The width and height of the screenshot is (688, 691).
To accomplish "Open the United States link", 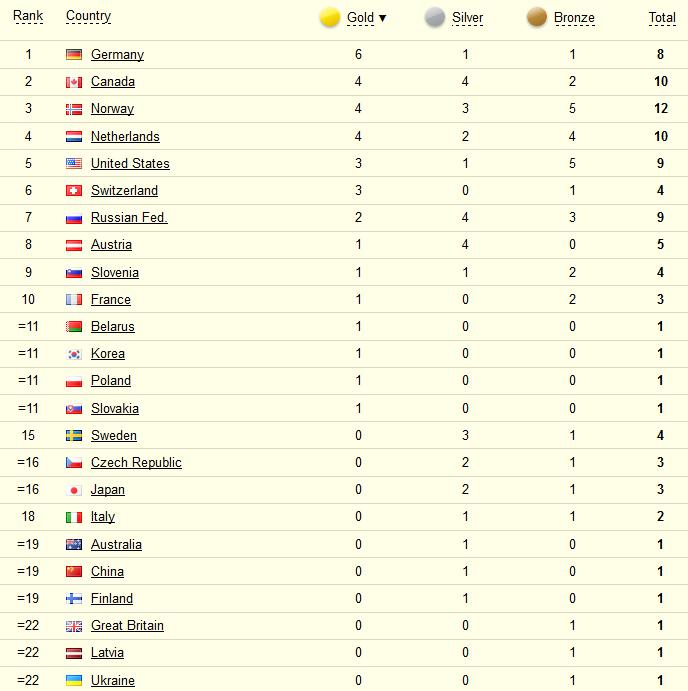I will (x=130, y=163).
